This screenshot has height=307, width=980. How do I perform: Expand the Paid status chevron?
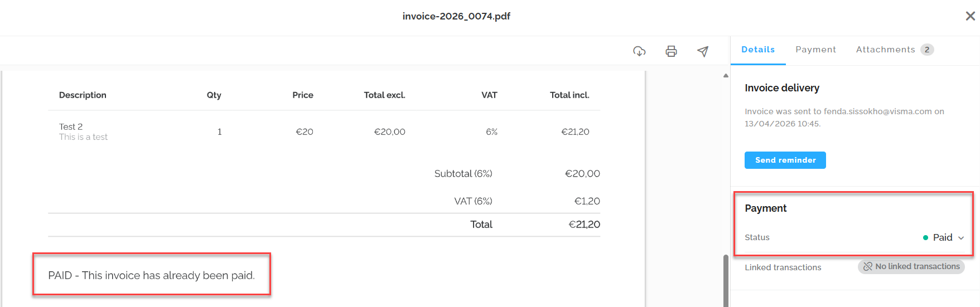[x=961, y=238]
